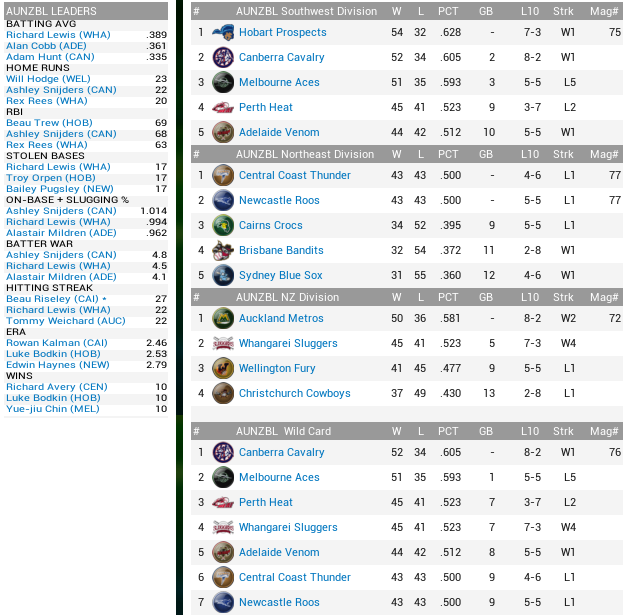Open Beau Trew (HOB) player link

tap(49, 123)
